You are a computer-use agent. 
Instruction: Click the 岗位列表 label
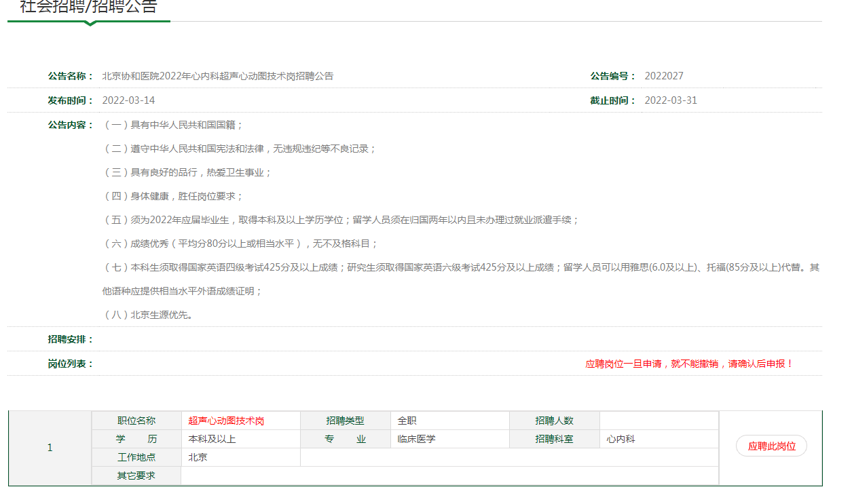(x=71, y=364)
